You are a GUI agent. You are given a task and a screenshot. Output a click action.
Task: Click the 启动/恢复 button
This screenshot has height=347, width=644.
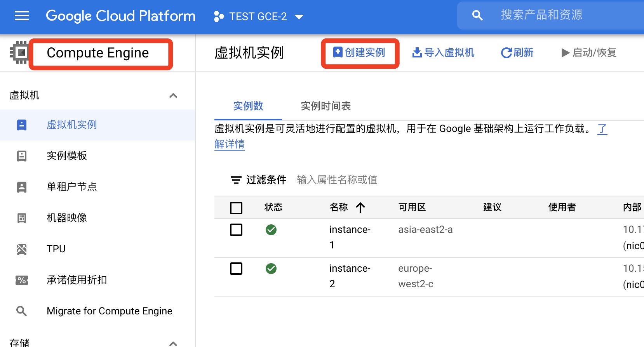point(589,52)
